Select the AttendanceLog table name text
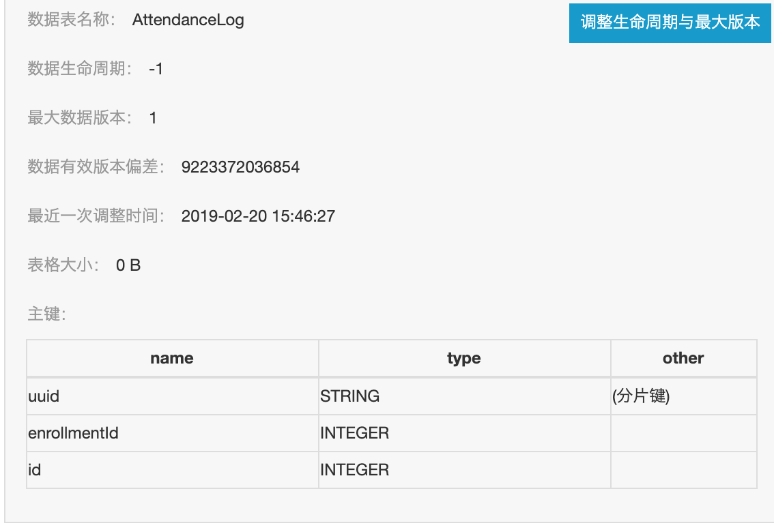The image size is (774, 532). (x=188, y=20)
